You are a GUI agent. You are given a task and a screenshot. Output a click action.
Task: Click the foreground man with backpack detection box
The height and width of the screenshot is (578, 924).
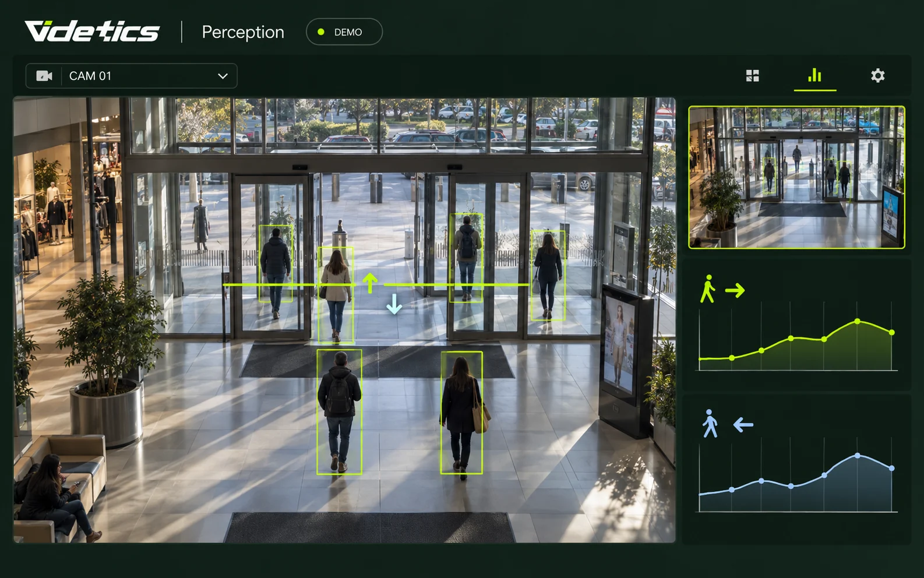click(x=339, y=412)
